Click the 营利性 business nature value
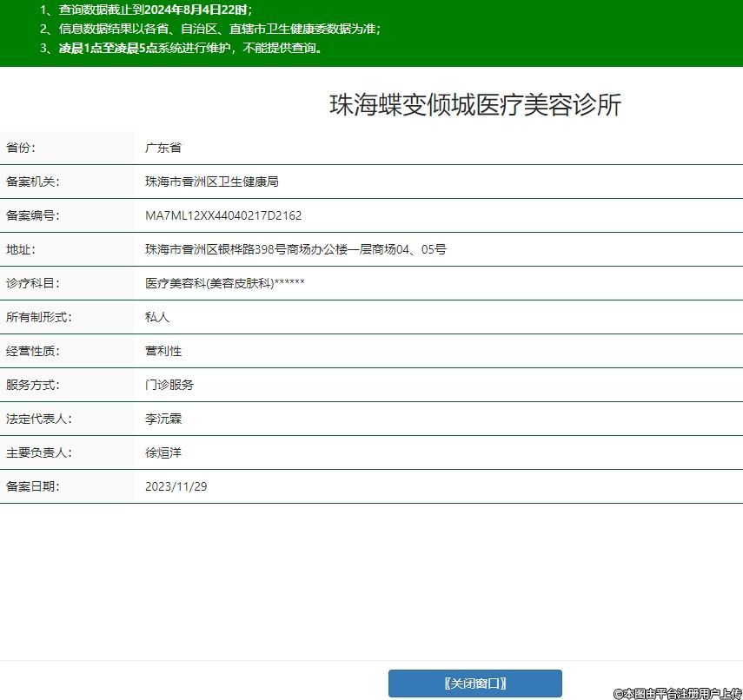The image size is (743, 700). point(163,351)
